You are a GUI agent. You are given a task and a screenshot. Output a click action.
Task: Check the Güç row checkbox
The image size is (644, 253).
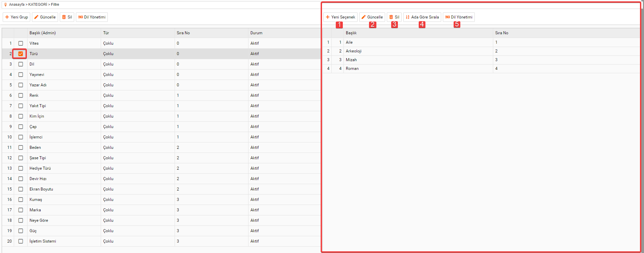[x=21, y=231]
